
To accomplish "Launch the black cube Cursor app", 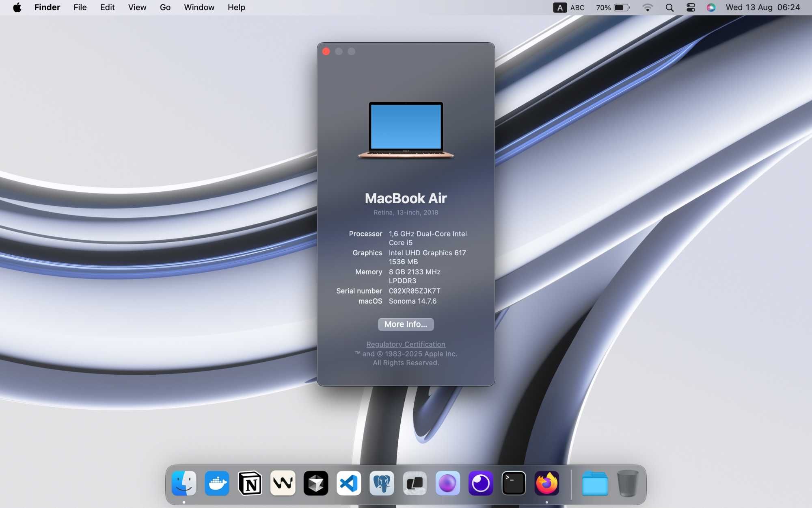I will 316,483.
